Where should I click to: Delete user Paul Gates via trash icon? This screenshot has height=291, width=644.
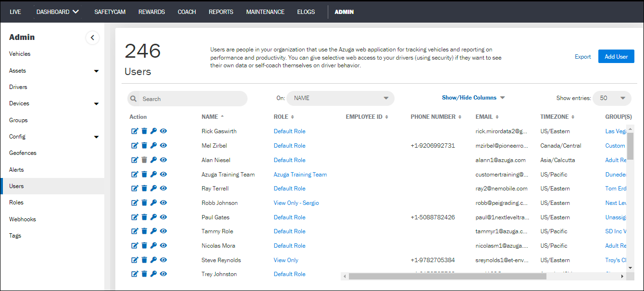point(144,217)
